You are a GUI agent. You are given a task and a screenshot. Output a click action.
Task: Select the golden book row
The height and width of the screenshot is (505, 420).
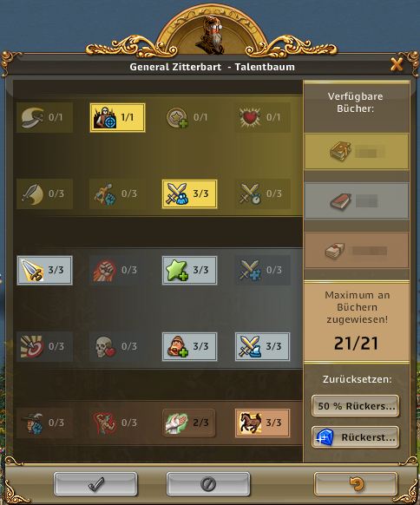tap(357, 151)
